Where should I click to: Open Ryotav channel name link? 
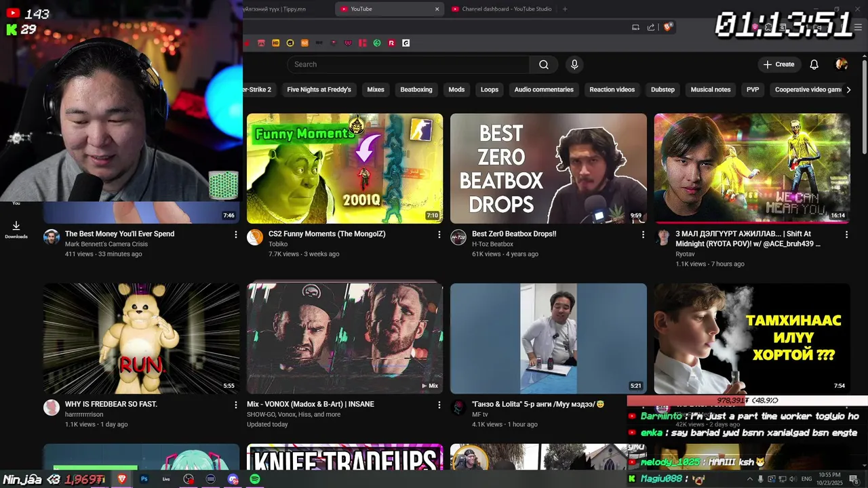click(x=685, y=254)
